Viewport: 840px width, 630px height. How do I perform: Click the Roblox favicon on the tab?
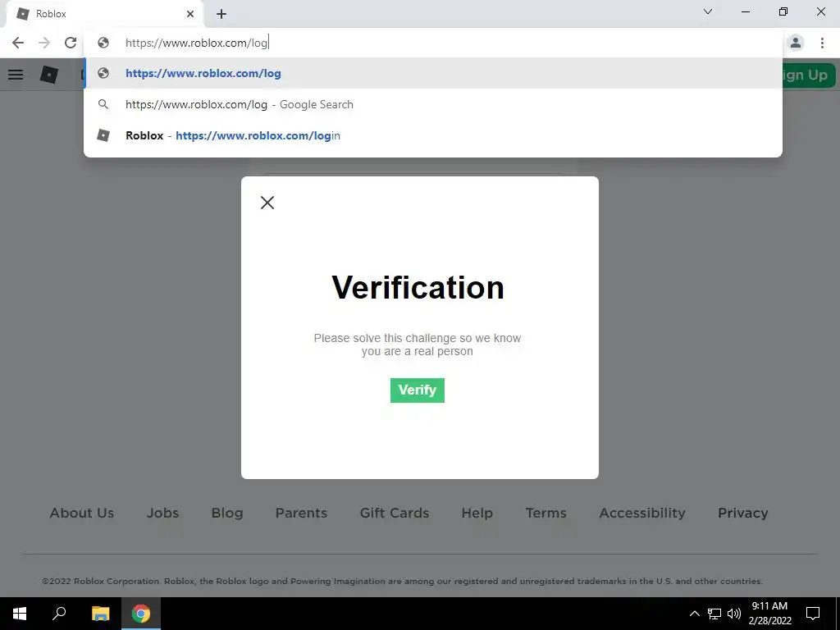(22, 14)
